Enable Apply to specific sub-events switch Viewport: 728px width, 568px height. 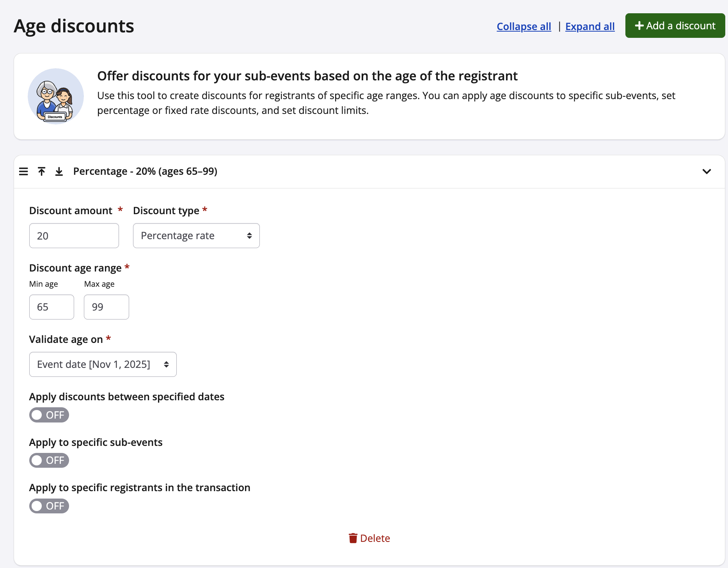49,460
